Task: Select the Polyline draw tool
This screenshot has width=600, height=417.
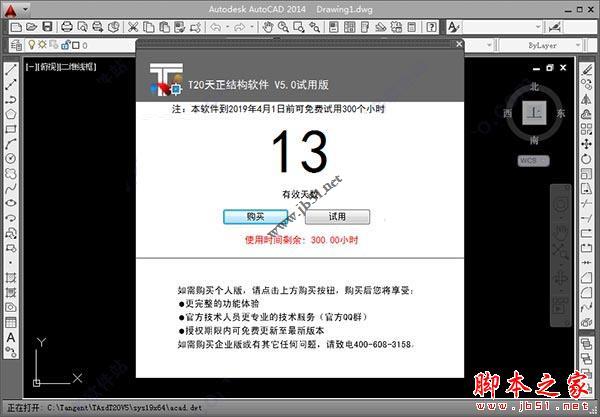Action: [x=11, y=99]
